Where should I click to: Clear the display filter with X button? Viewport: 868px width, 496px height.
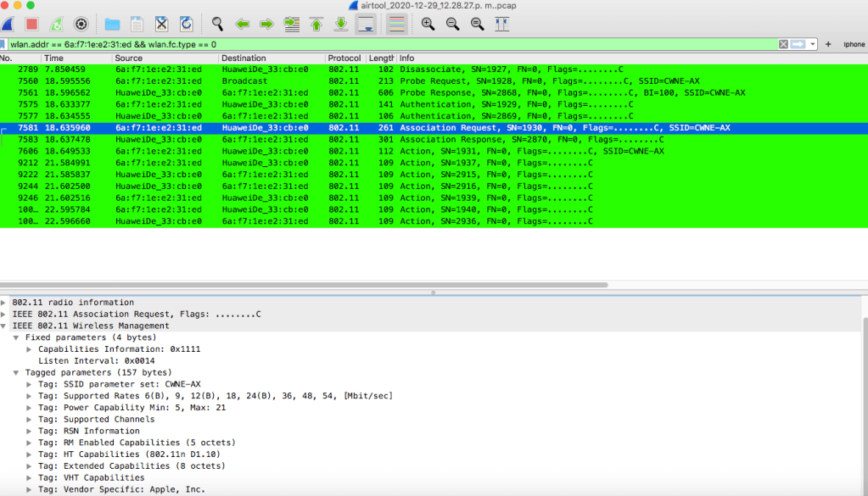click(x=783, y=44)
